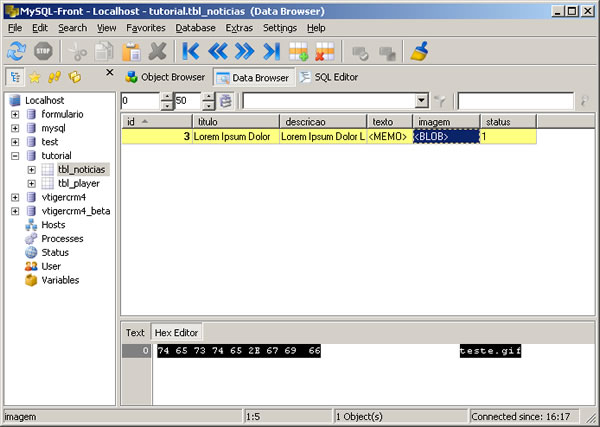Expand the formulario database node

click(15, 114)
